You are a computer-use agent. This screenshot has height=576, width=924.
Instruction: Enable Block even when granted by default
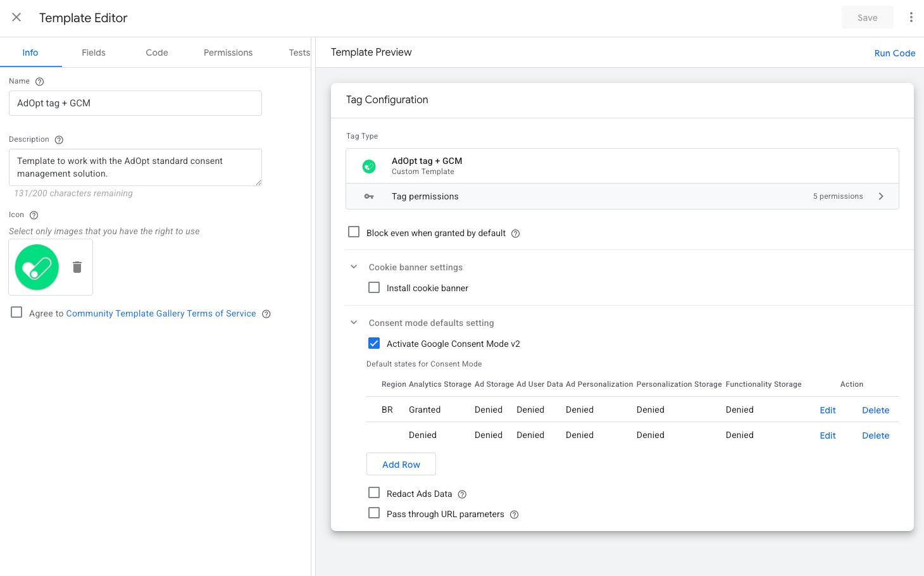pos(354,232)
